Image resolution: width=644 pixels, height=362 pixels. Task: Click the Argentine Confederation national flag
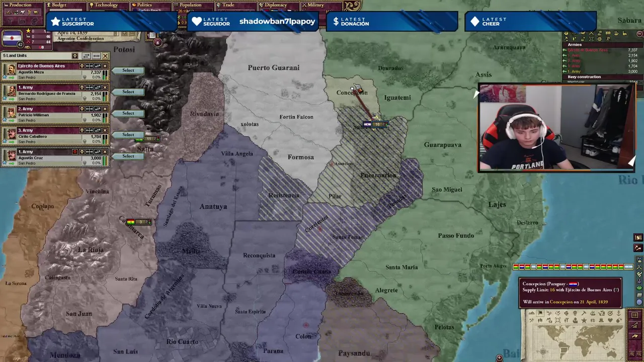(12, 38)
